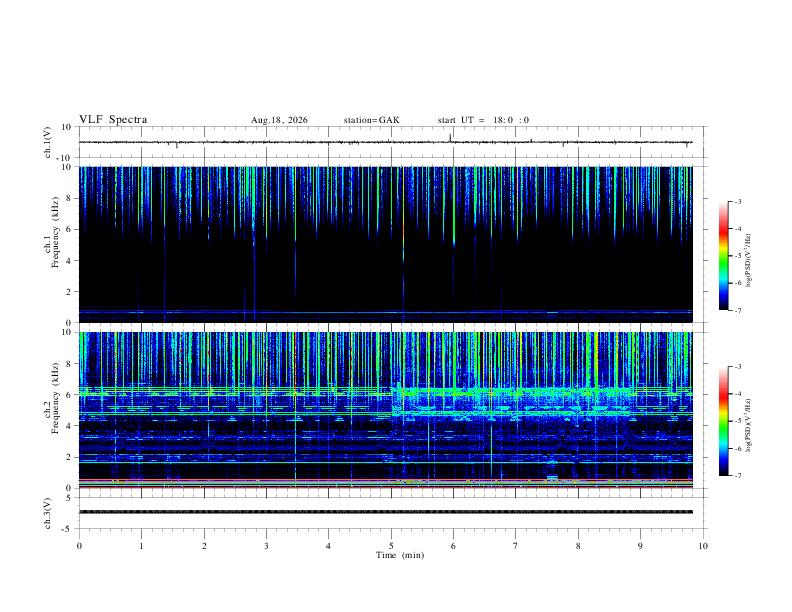Click the ch.1(V) axis label at top left
The width and height of the screenshot is (792, 612).
pos(48,142)
